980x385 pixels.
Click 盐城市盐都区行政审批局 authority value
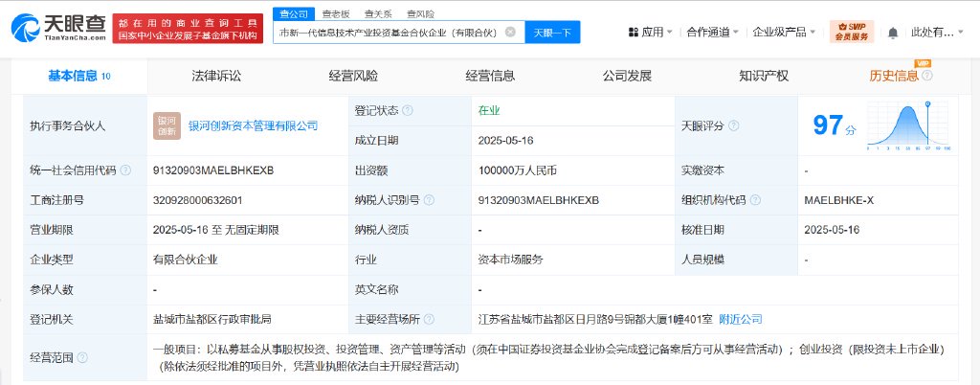[212, 319]
